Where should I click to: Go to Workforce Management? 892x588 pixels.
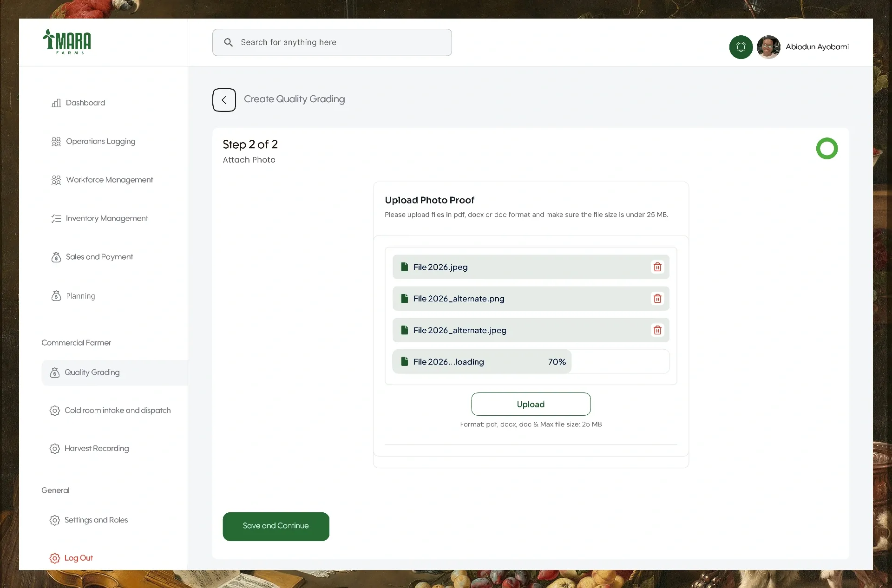(102, 180)
